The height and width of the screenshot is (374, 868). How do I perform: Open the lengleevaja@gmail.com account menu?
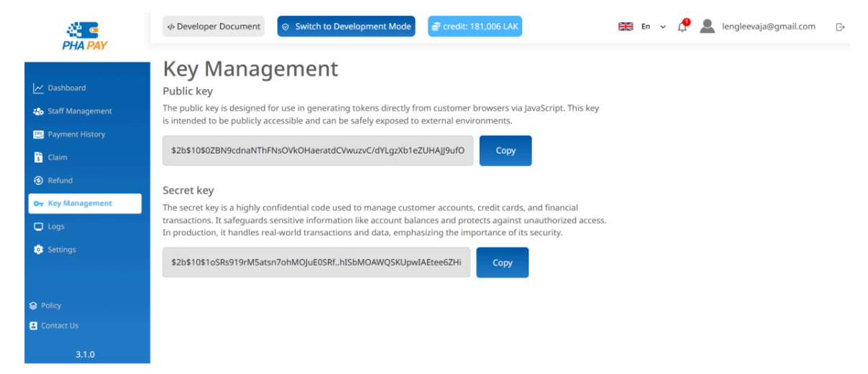click(x=768, y=27)
